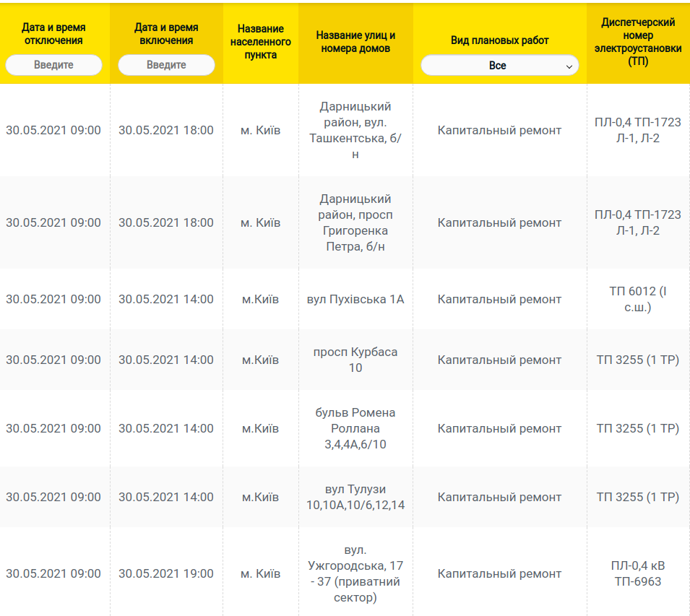Click the ПЛ-0,4 кВ ТП-6963 cell
The image size is (690, 616).
pyautogui.click(x=638, y=573)
